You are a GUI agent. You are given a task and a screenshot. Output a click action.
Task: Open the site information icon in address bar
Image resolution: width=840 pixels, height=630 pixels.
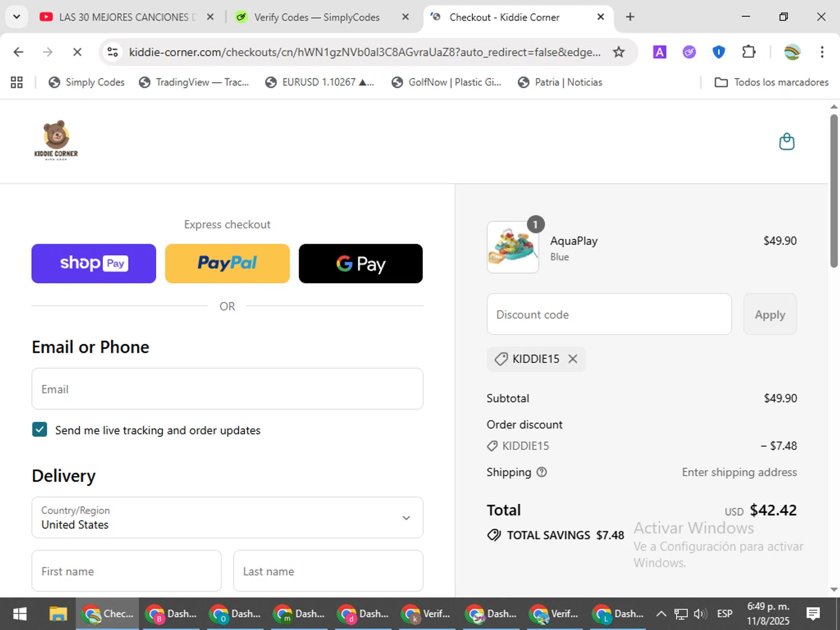[x=113, y=52]
